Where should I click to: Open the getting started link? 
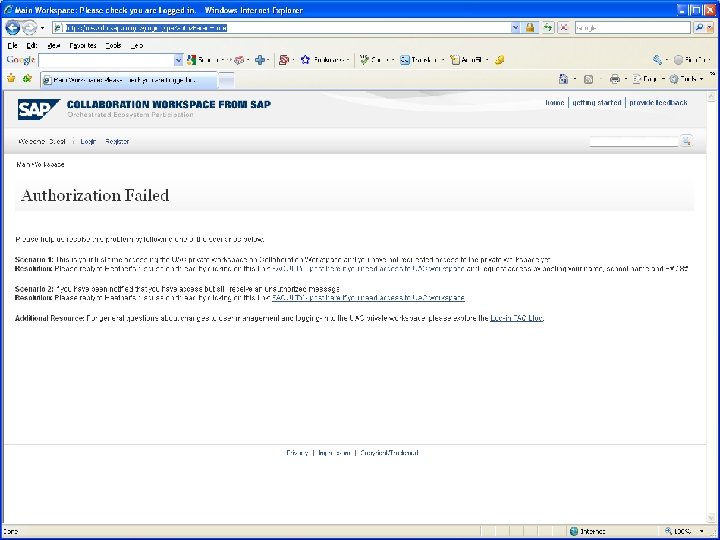(596, 102)
